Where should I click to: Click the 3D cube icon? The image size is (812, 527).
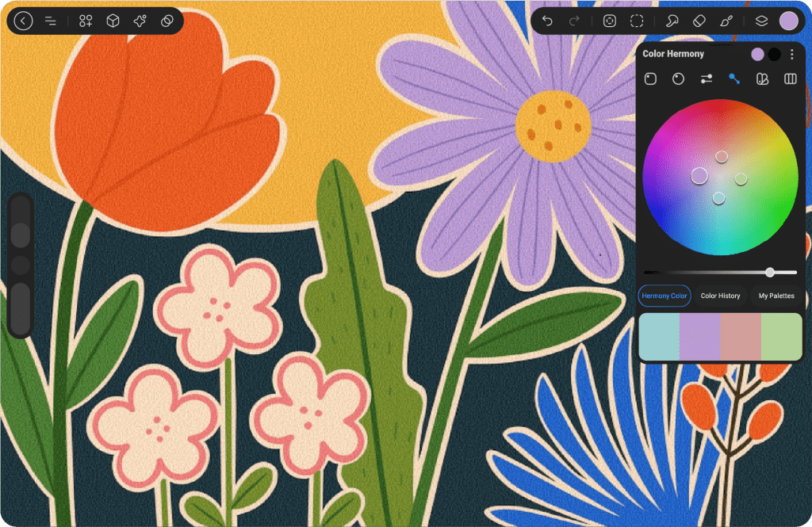[113, 21]
